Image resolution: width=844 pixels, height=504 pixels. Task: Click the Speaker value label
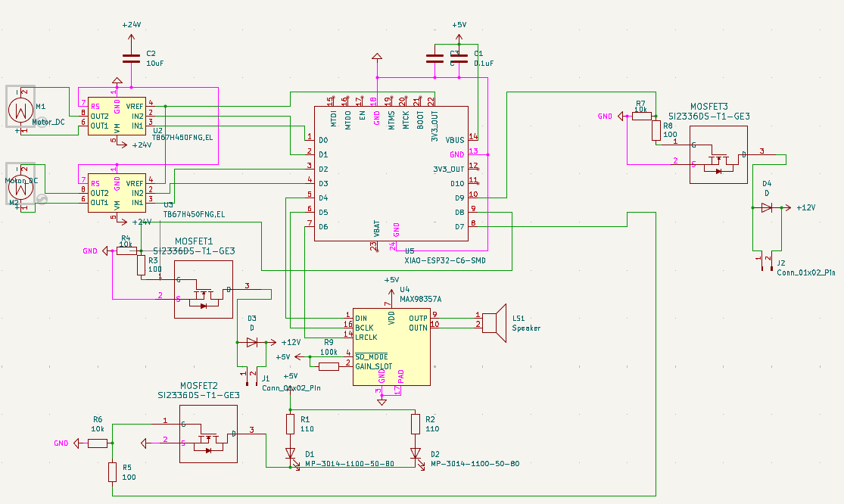point(526,328)
